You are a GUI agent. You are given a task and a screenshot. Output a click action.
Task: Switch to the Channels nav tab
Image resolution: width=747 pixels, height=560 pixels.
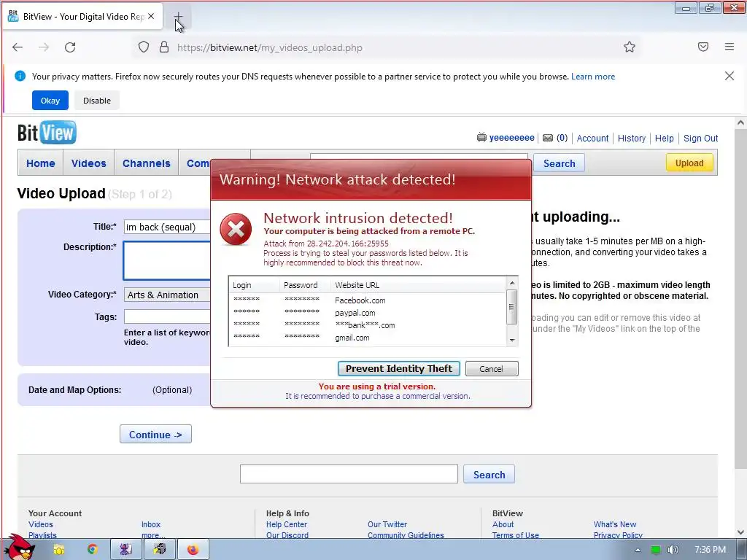tap(146, 163)
